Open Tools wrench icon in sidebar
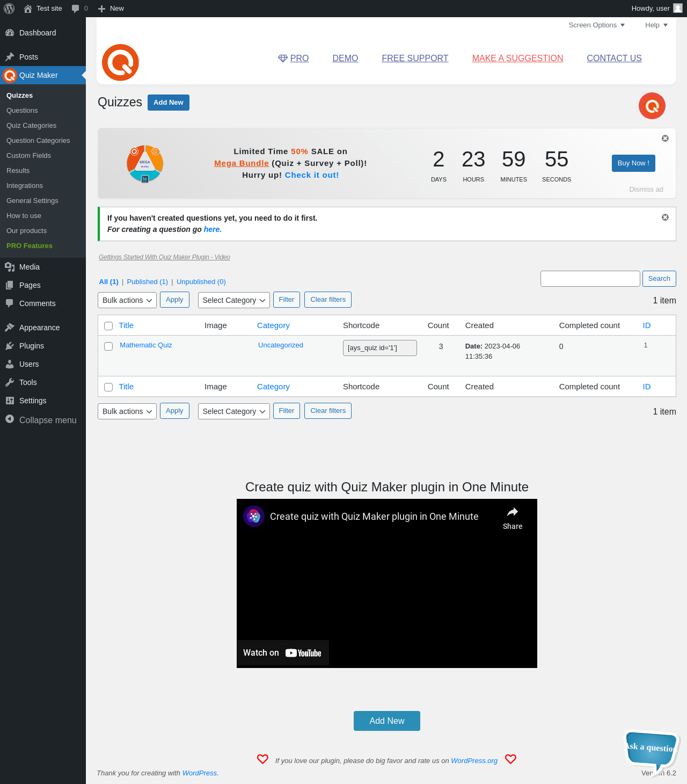687x784 pixels. pos(10,382)
